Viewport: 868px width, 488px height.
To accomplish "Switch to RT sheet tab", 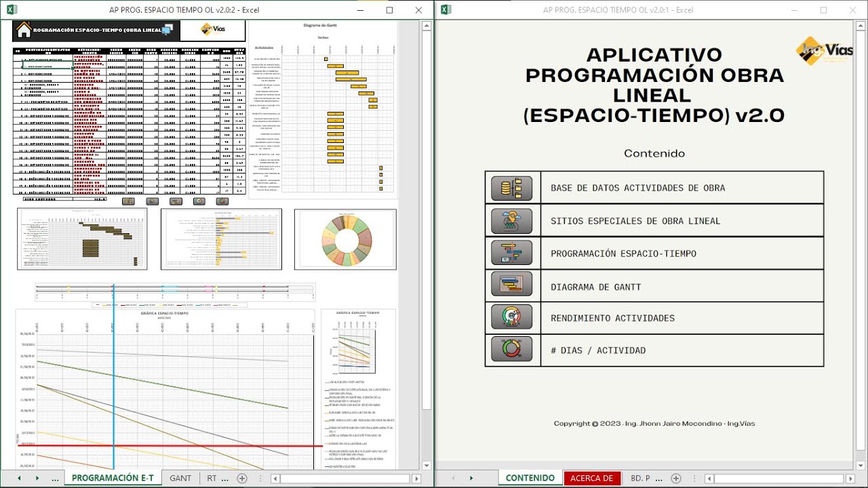I will tap(212, 478).
